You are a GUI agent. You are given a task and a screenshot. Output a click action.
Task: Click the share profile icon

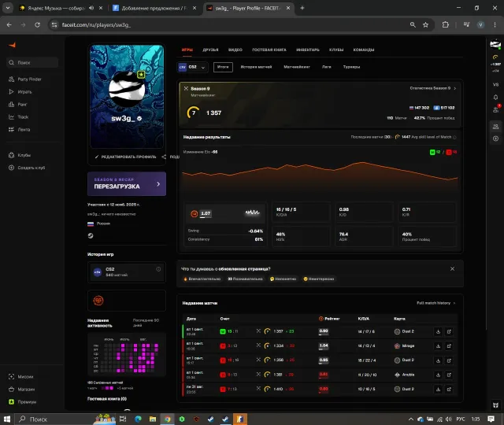[164, 157]
